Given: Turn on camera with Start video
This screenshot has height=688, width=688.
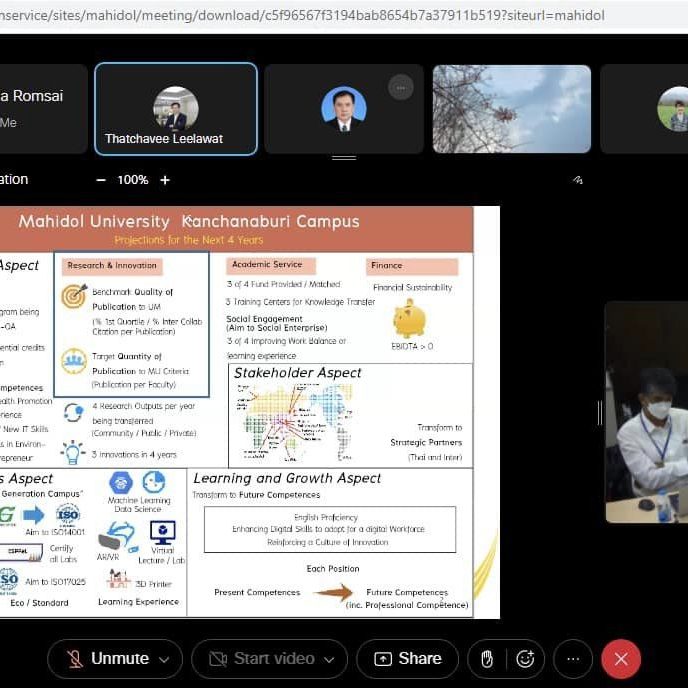Looking at the screenshot, I should [261, 659].
